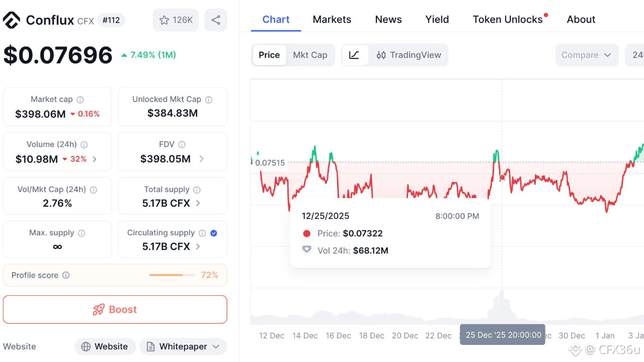Screen dimensions: 644x362
Task: Click the Profile score progress bar
Action: click(x=172, y=275)
